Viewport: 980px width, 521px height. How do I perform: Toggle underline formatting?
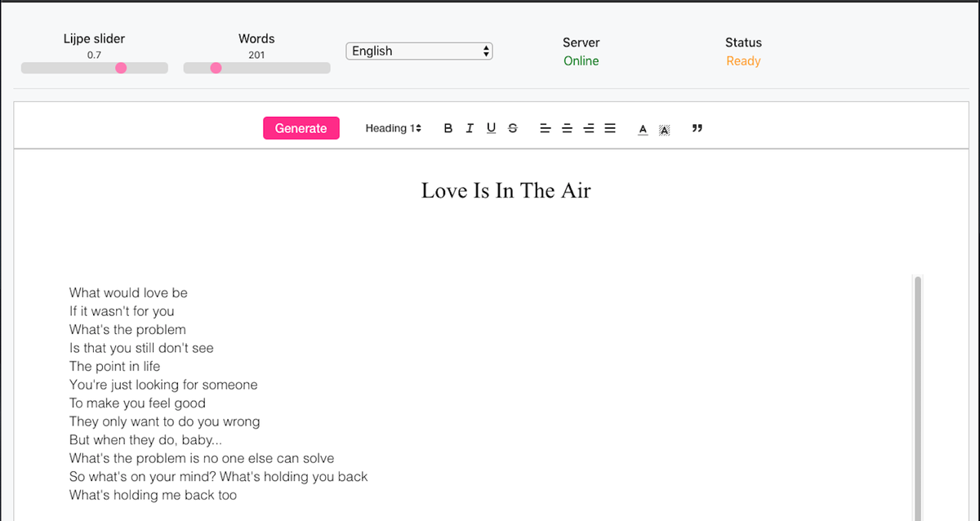pyautogui.click(x=491, y=128)
